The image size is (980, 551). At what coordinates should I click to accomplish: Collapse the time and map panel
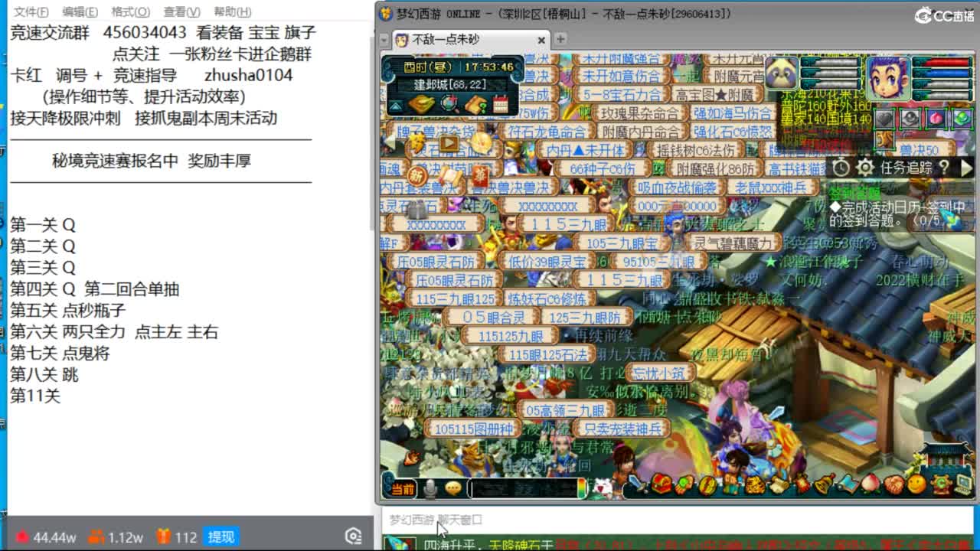click(395, 106)
